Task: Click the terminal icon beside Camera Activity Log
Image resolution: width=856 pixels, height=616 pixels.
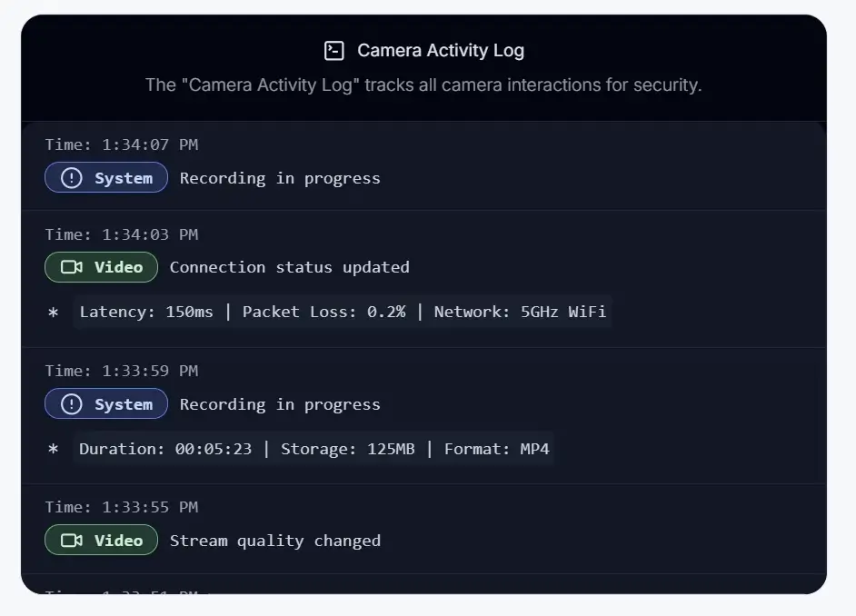Action: pos(334,51)
